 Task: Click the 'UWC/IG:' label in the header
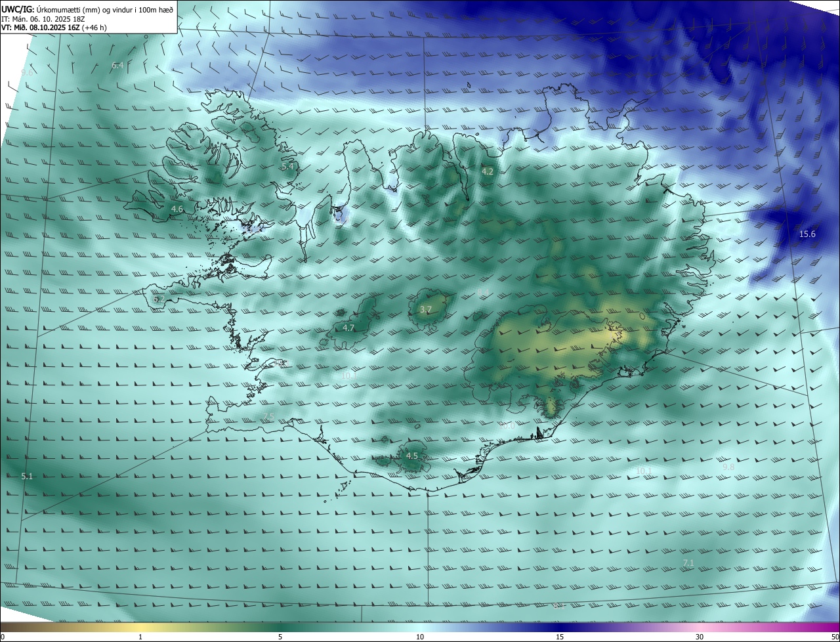pyautogui.click(x=18, y=9)
